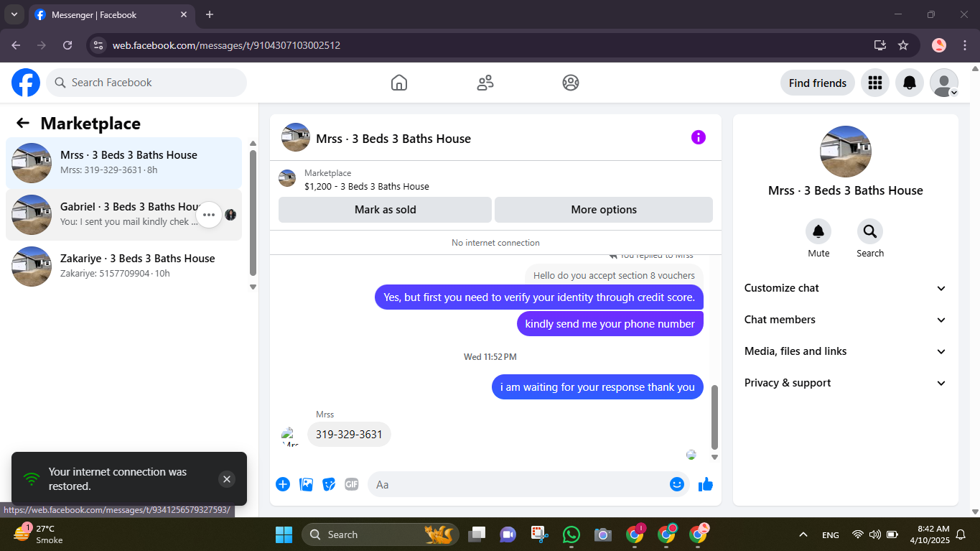Click "kindly send me your phone number" message
The width and height of the screenshot is (980, 551).
click(610, 324)
